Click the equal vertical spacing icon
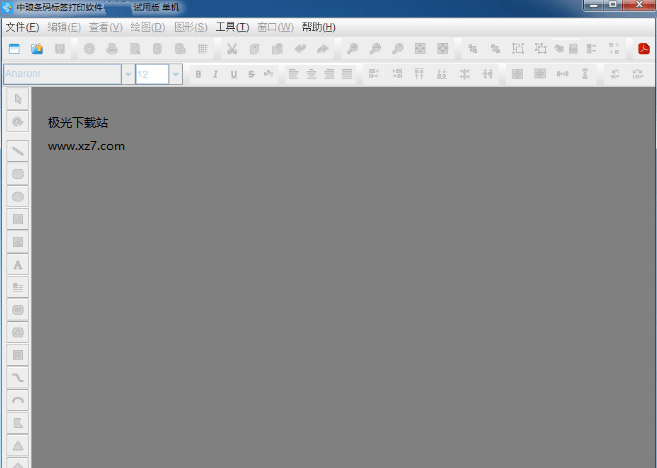 [585, 74]
